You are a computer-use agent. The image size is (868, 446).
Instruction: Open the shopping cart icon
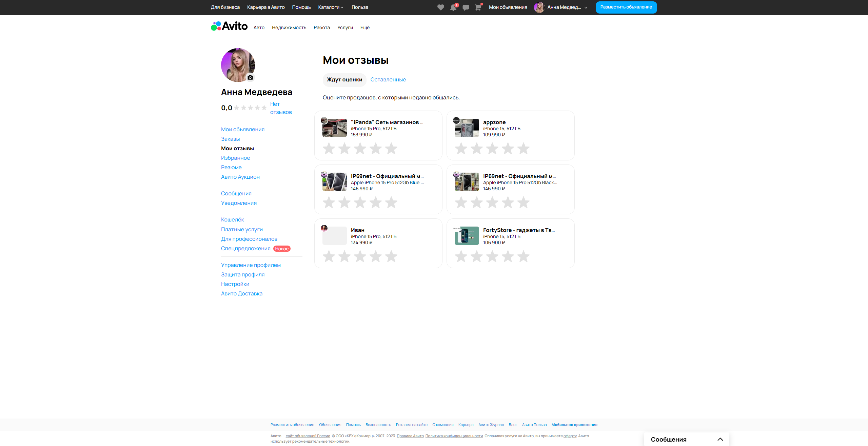point(478,7)
